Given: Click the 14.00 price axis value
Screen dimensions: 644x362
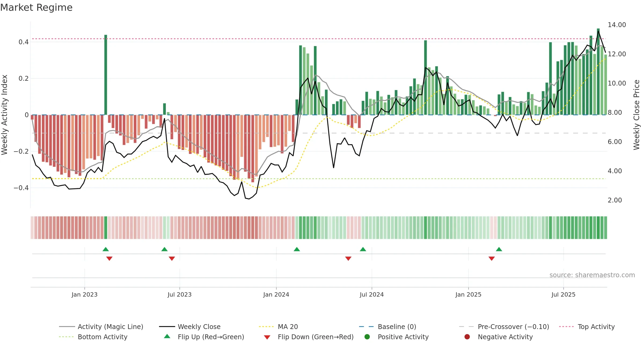Looking at the screenshot, I should pyautogui.click(x=617, y=25).
